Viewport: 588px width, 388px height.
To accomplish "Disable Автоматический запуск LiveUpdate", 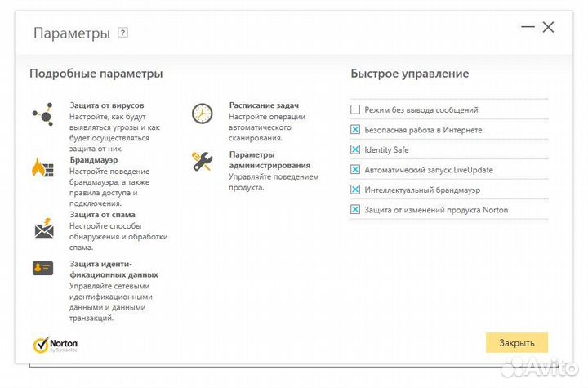I will [x=355, y=170].
